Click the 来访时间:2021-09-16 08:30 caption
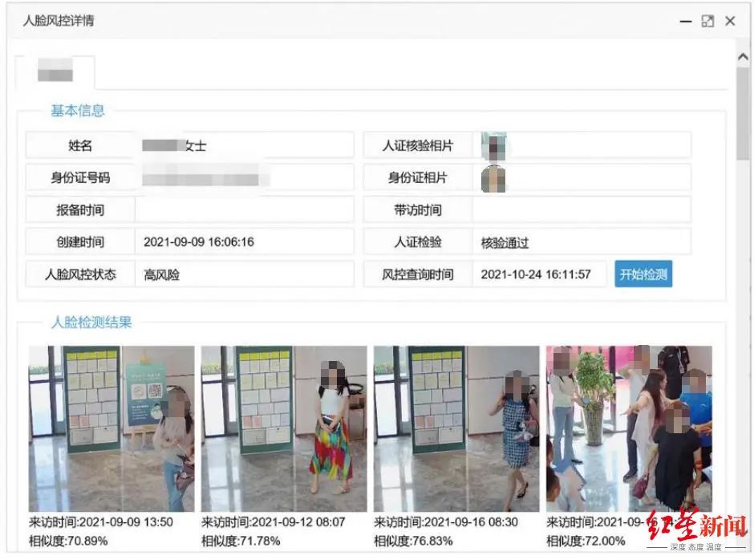Screen dimensions: 754x560 446,522
